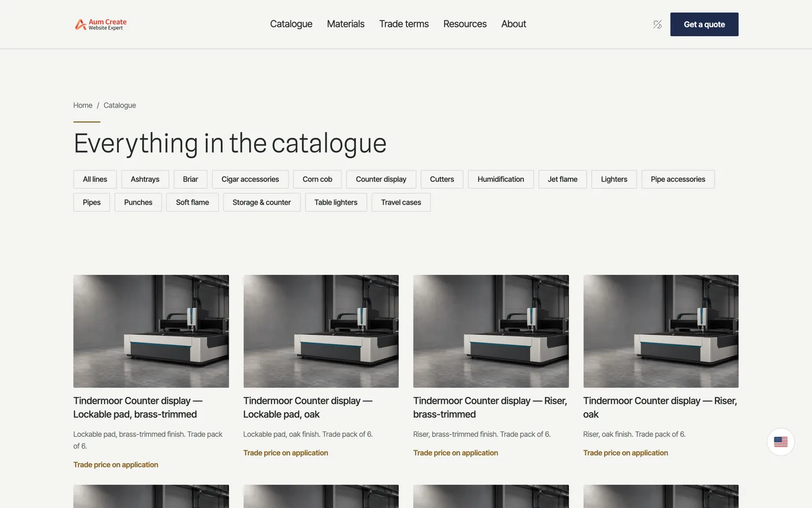Filter by Storage & counter
This screenshot has height=508, width=812.
point(262,202)
